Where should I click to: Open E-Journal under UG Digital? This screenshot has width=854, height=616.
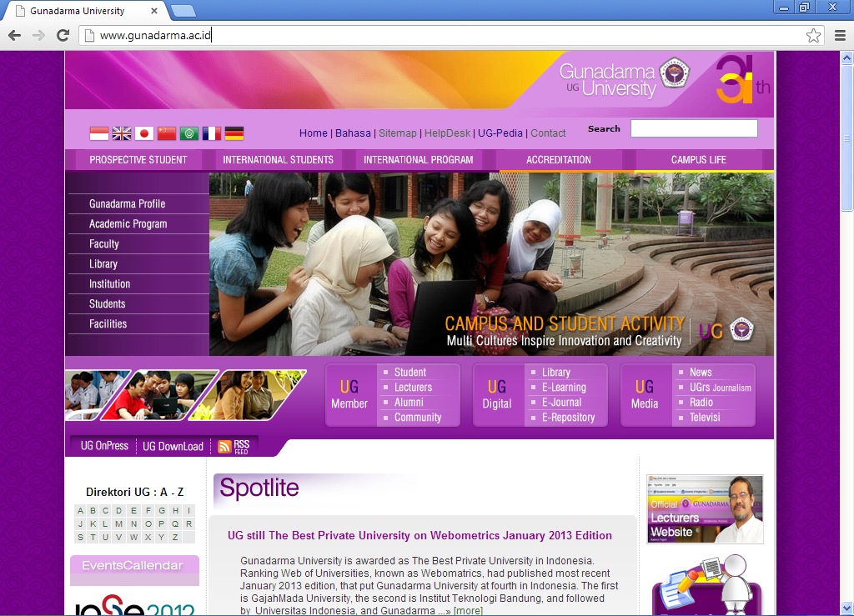(x=561, y=403)
